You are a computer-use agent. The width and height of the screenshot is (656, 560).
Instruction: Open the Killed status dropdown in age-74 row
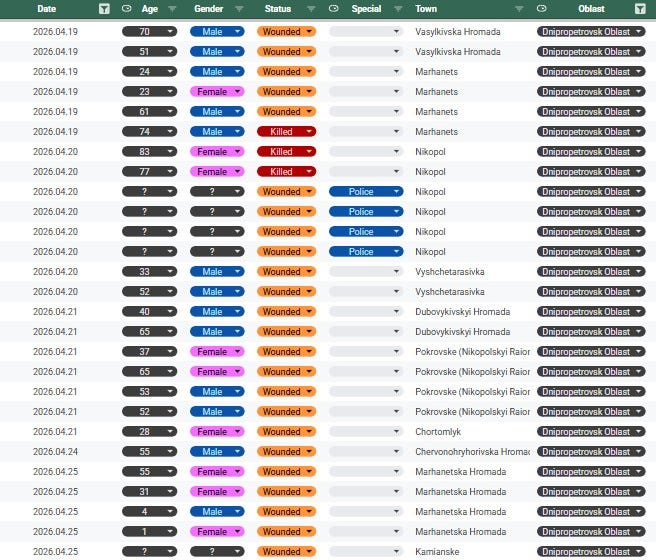[x=287, y=132]
